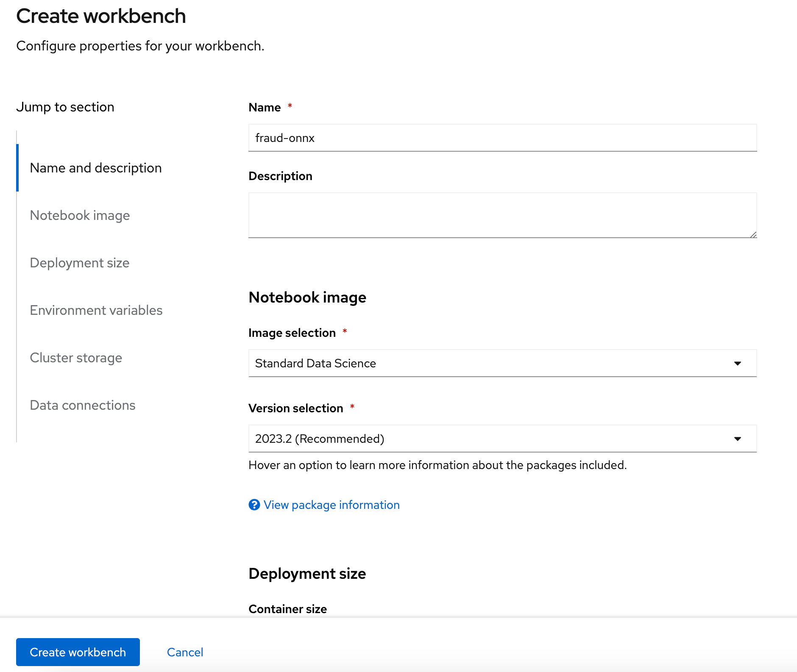Click the blue help icon beside View package information
The image size is (797, 672).
coord(254,505)
